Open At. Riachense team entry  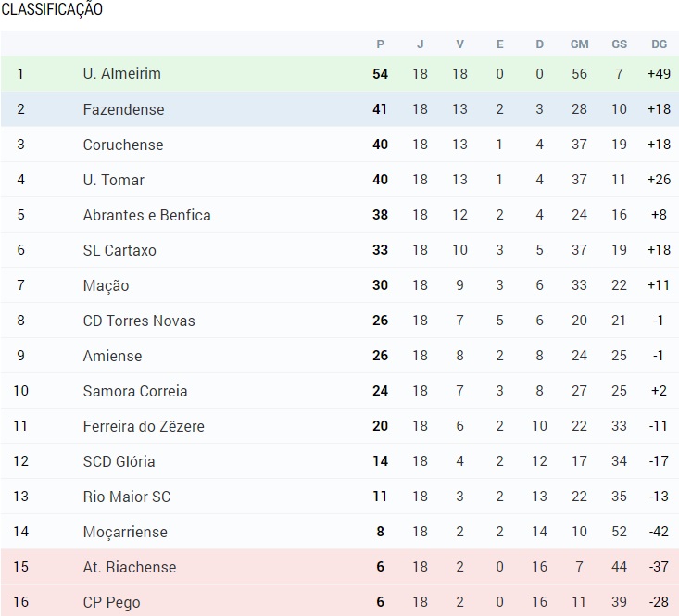click(130, 567)
